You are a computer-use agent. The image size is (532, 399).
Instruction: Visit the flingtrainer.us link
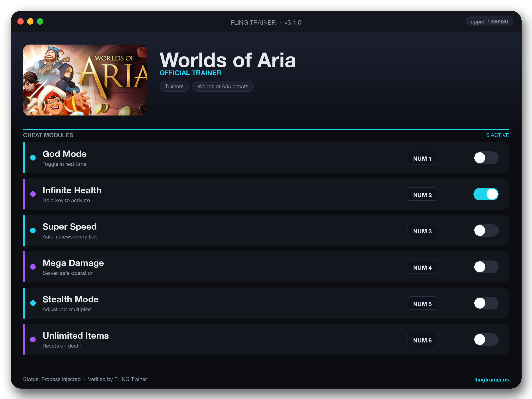(491, 379)
